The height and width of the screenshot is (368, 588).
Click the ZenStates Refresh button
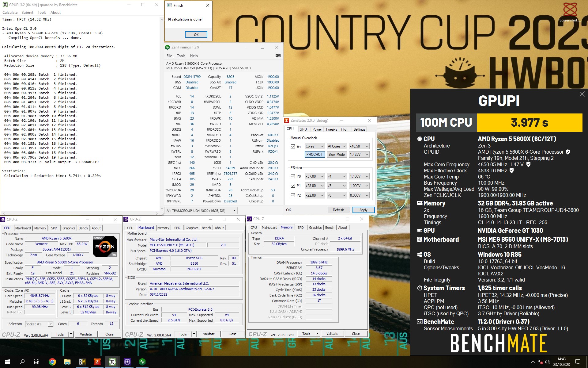click(x=338, y=210)
